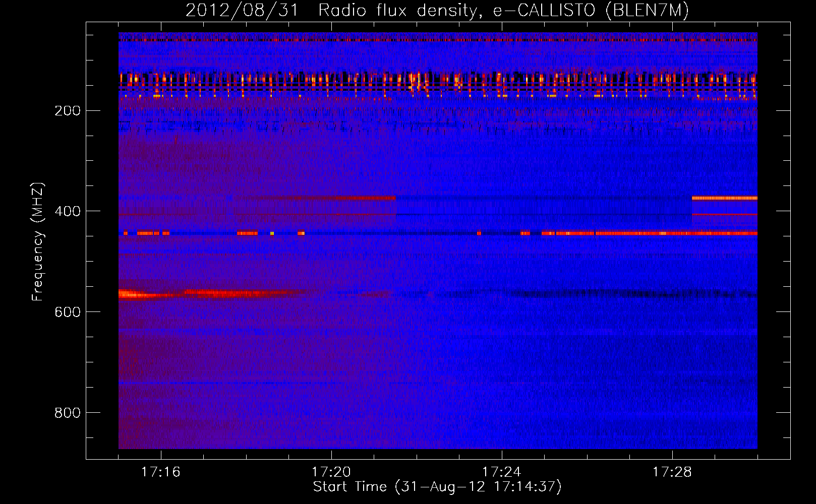This screenshot has width=816, height=504.
Task: Click the 800 frequency tick label
Action: (67, 413)
